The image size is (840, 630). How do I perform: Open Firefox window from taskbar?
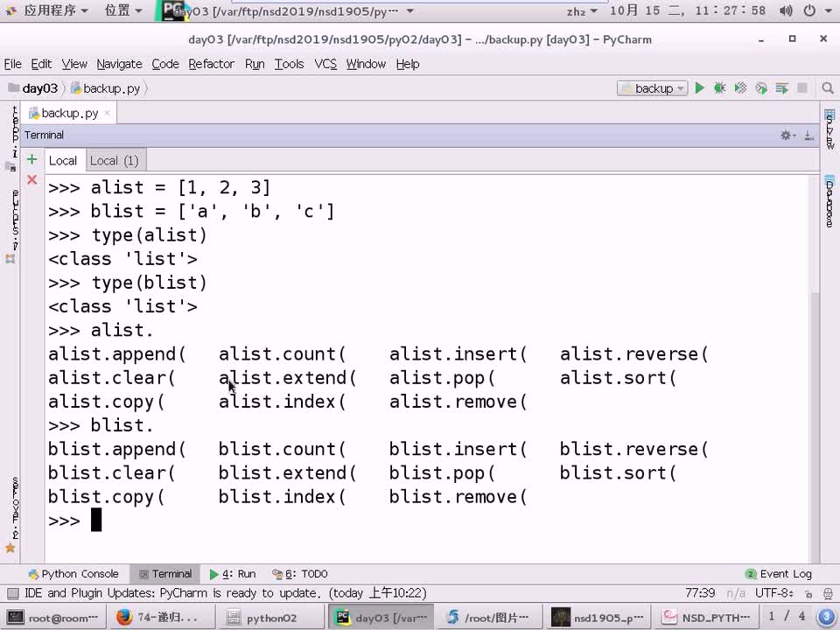162,618
